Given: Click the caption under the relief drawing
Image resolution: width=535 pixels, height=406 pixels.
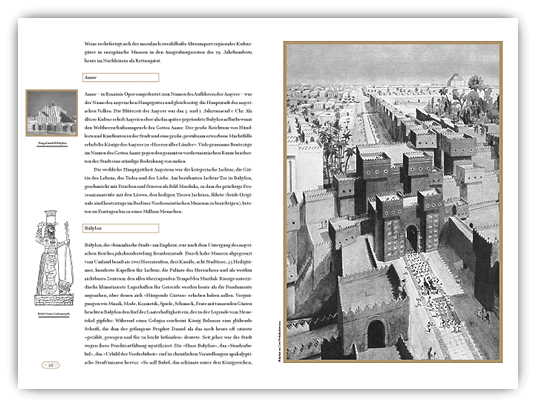Looking at the screenshot, I should point(54,314).
